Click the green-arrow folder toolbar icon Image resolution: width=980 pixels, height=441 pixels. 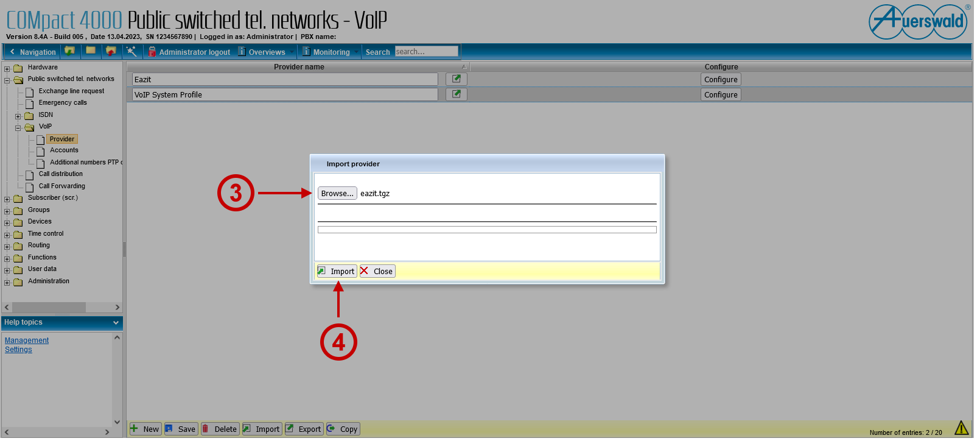[70, 51]
